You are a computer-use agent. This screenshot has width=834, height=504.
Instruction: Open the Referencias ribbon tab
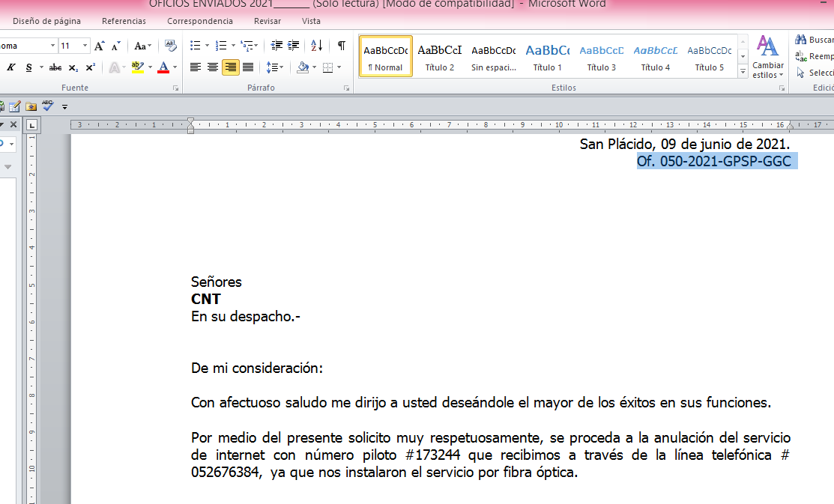tap(124, 21)
